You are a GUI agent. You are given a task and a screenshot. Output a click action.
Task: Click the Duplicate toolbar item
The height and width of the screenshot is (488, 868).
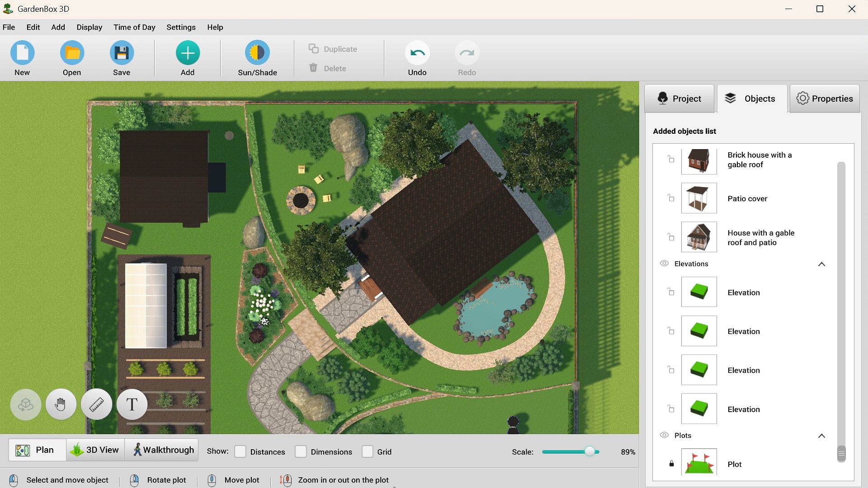coord(333,49)
